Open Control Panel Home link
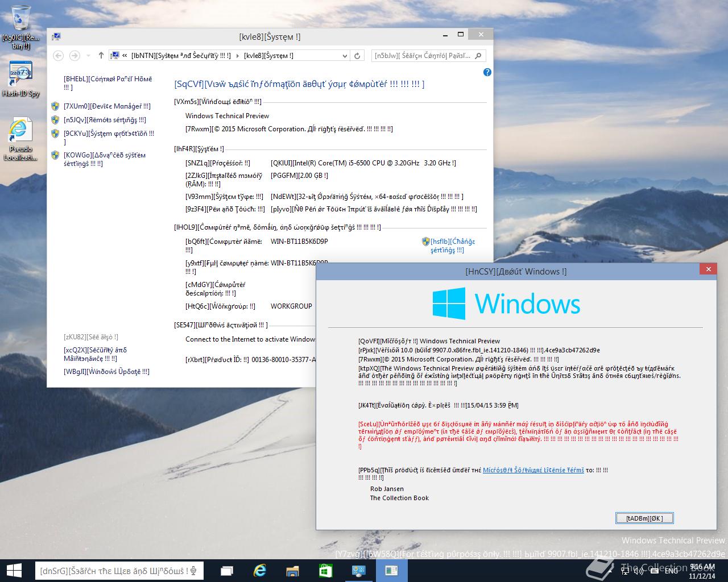The width and height of the screenshot is (728, 582). (x=108, y=83)
